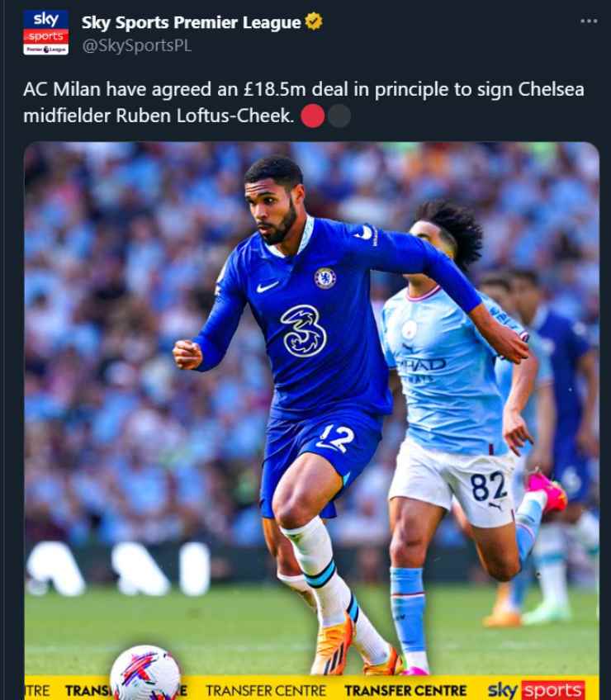The image size is (611, 700).
Task: Click the light TRANSFER CENTRE banner text
Action: click(x=266, y=691)
